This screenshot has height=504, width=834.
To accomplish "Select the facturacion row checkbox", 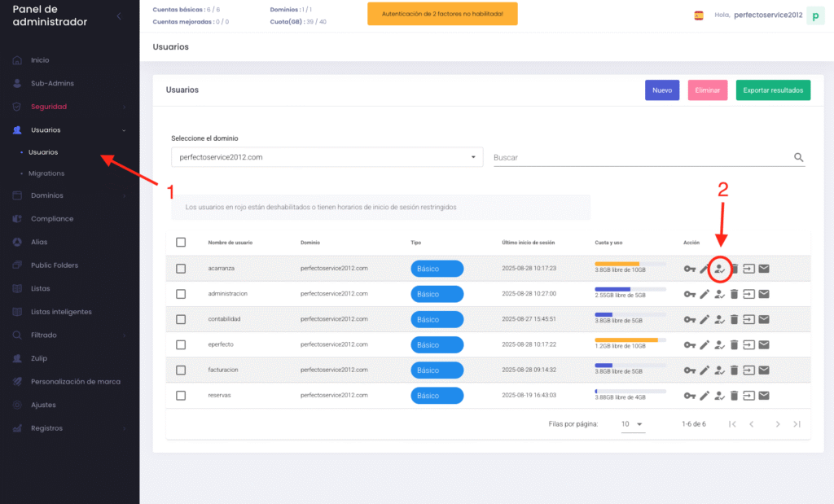I will pos(181,370).
